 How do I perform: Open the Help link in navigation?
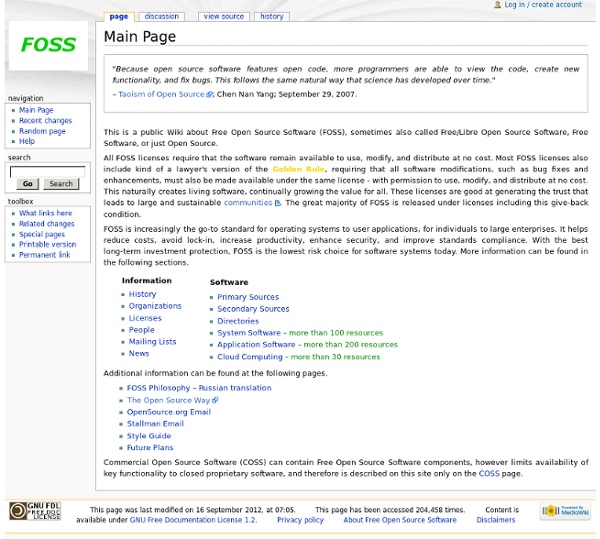click(x=27, y=141)
